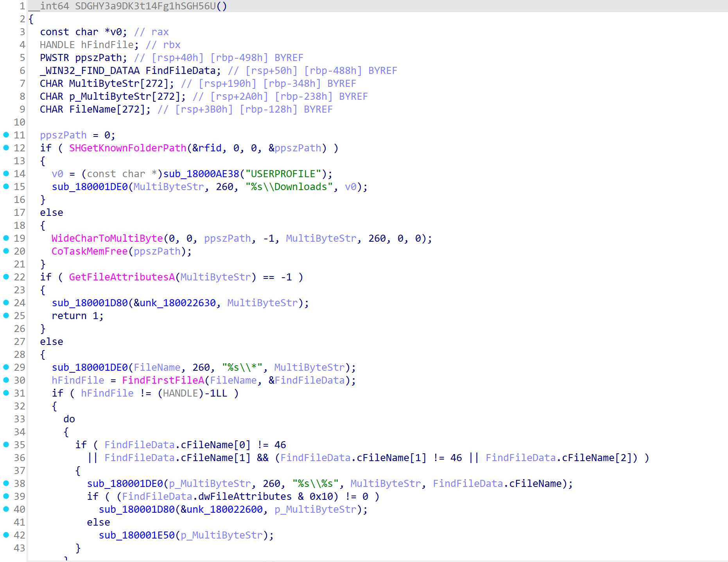Select the "%s\\Downloads" format string
Screen dimensions: 728x562
pos(289,187)
